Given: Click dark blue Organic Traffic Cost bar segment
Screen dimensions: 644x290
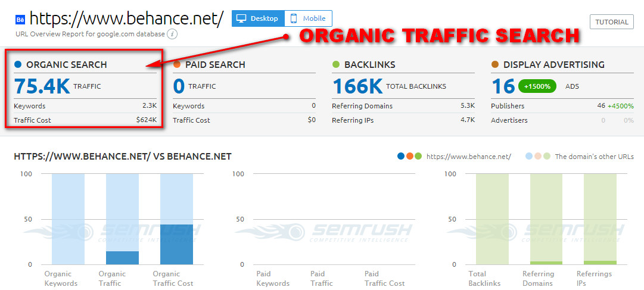Looking at the screenshot, I should [x=176, y=244].
